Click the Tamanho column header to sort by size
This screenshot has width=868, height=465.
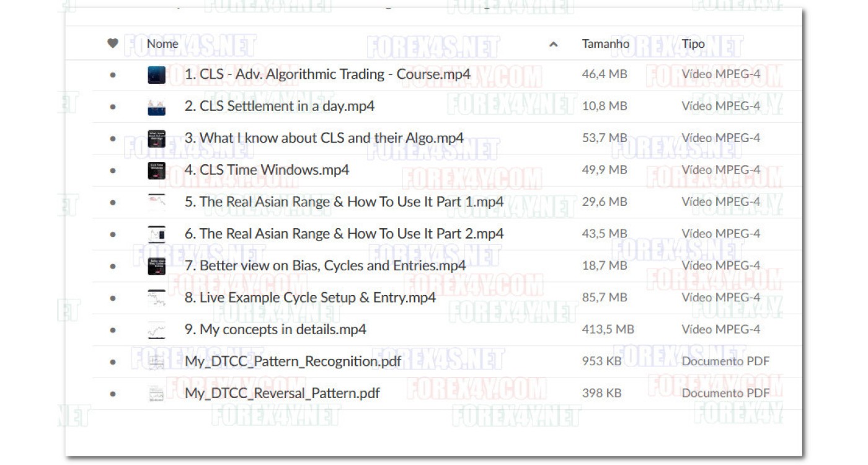[x=604, y=43]
